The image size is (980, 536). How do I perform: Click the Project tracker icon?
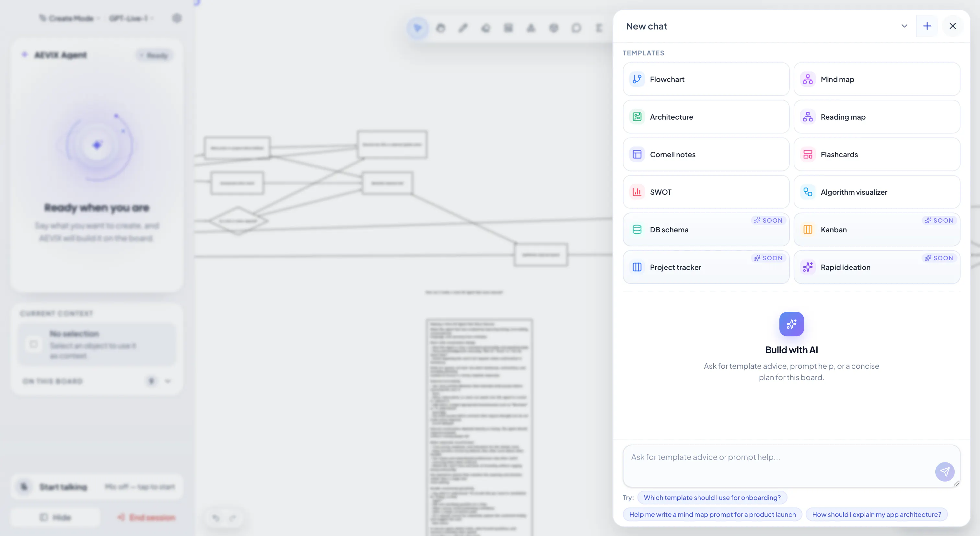point(637,267)
